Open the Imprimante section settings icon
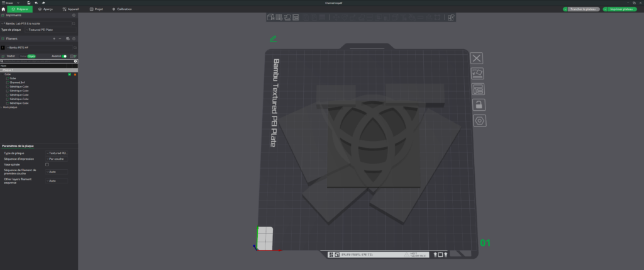This screenshot has height=270, width=644. [74, 15]
